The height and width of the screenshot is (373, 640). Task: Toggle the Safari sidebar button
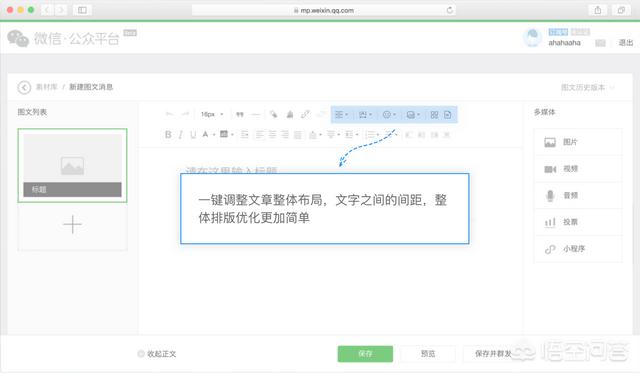pyautogui.click(x=82, y=10)
